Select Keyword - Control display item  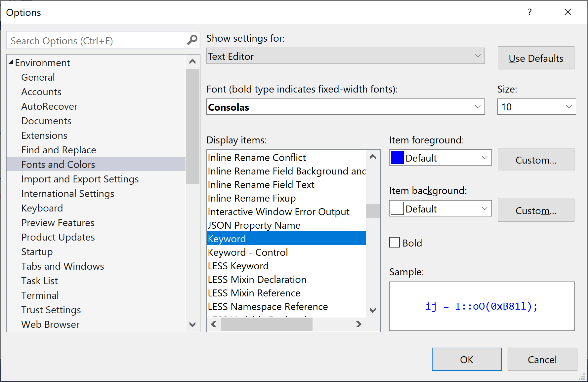click(286, 252)
